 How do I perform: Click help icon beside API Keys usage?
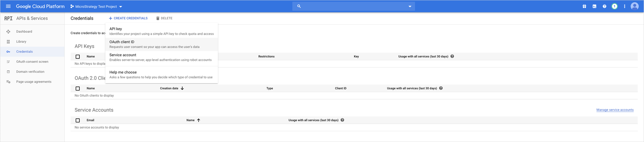tap(452, 56)
